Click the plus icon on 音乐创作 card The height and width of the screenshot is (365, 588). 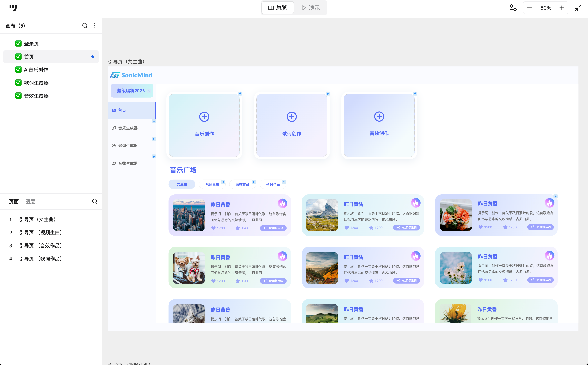click(204, 117)
